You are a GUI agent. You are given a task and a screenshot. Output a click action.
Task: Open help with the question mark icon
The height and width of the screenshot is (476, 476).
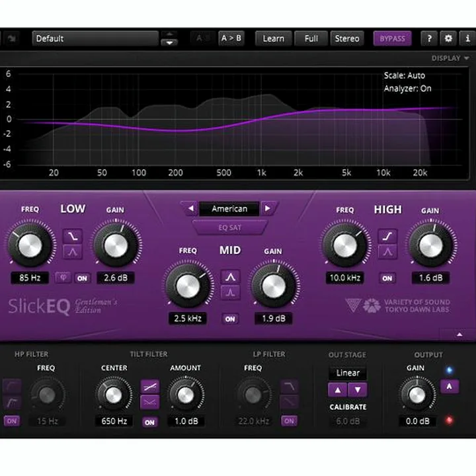(429, 38)
